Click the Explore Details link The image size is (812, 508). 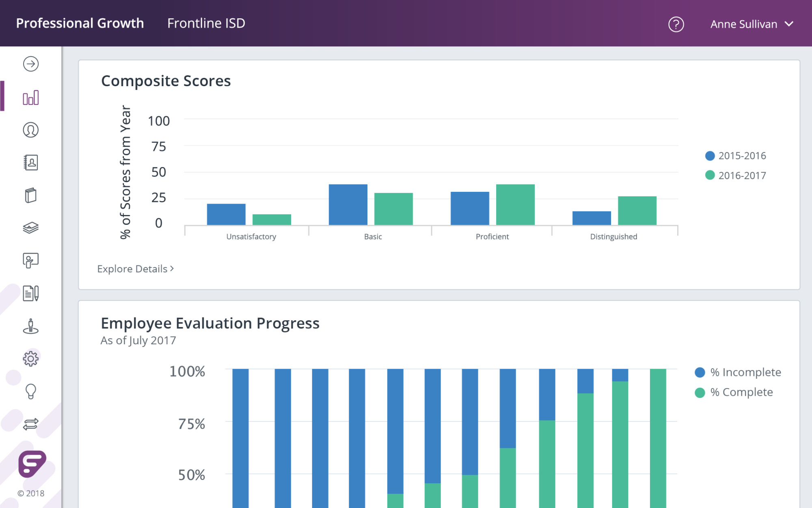tap(136, 269)
